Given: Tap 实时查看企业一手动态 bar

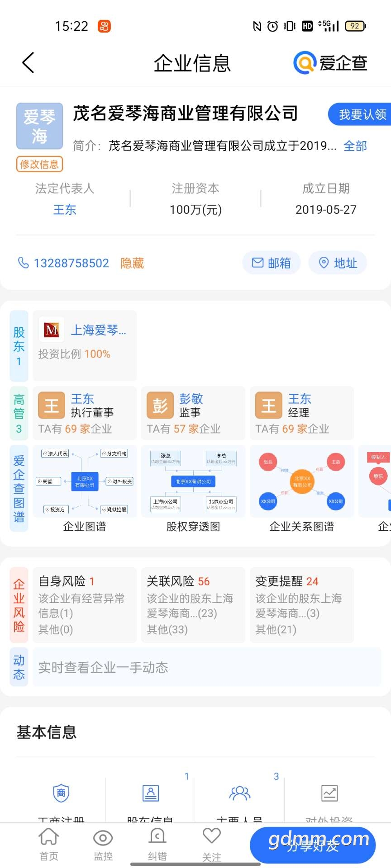Looking at the screenshot, I should point(207,667).
